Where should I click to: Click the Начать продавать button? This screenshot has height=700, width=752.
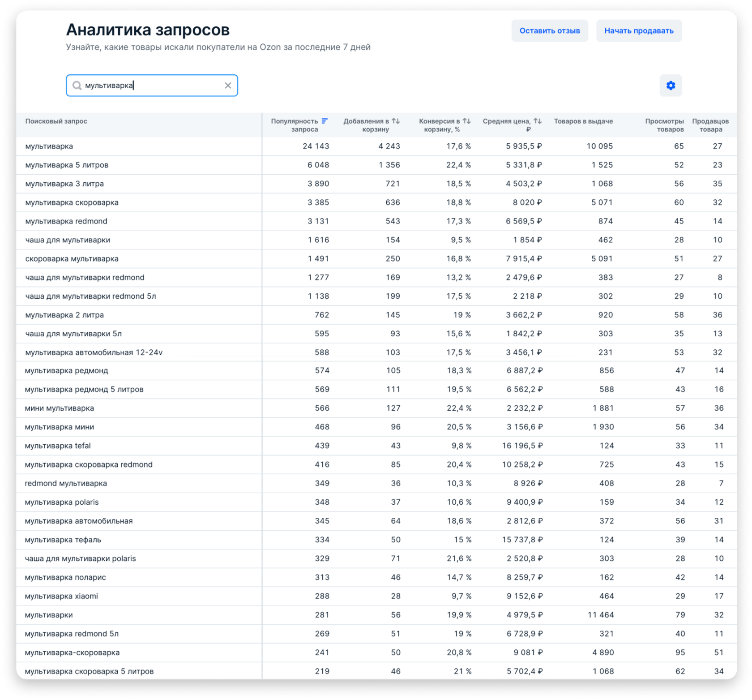639,31
